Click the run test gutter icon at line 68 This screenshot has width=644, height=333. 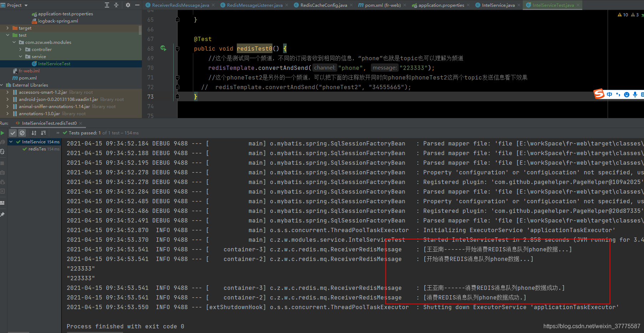click(163, 48)
